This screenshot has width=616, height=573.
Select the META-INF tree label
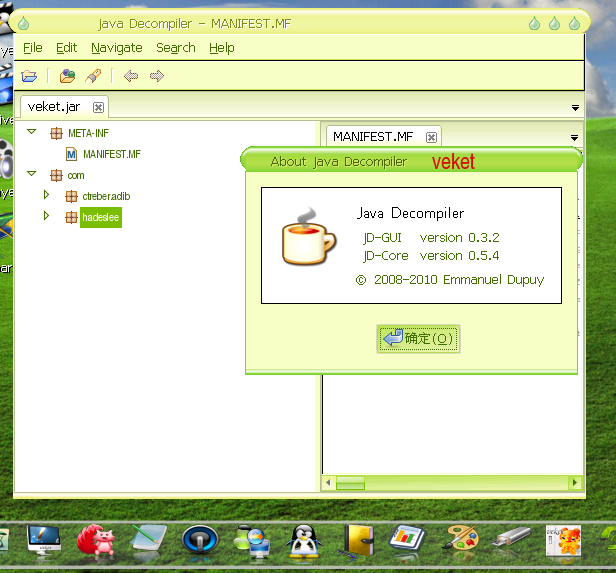coord(88,134)
